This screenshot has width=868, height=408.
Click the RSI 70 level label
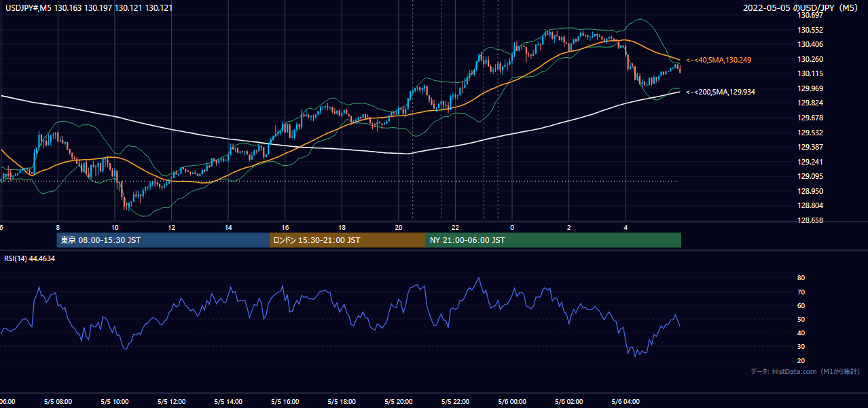click(x=801, y=292)
